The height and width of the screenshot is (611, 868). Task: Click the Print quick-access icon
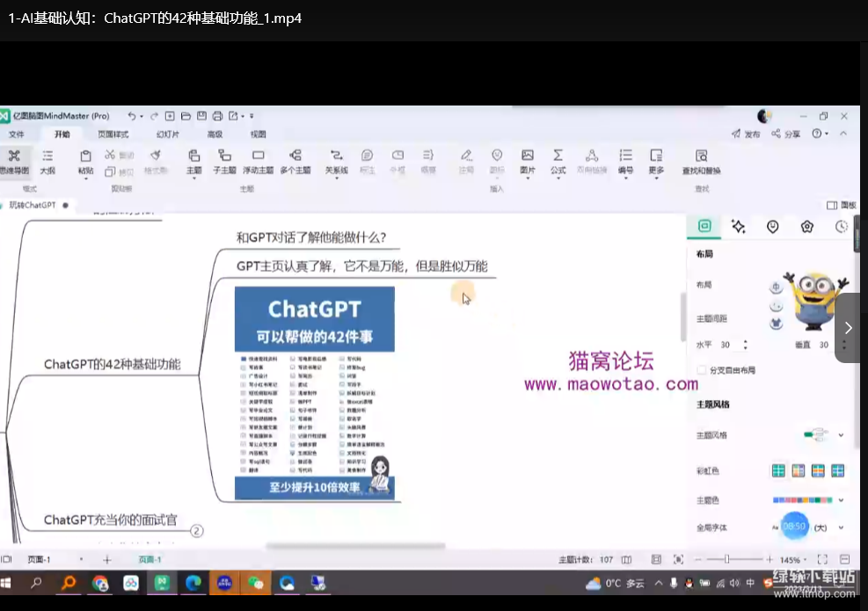(217, 116)
